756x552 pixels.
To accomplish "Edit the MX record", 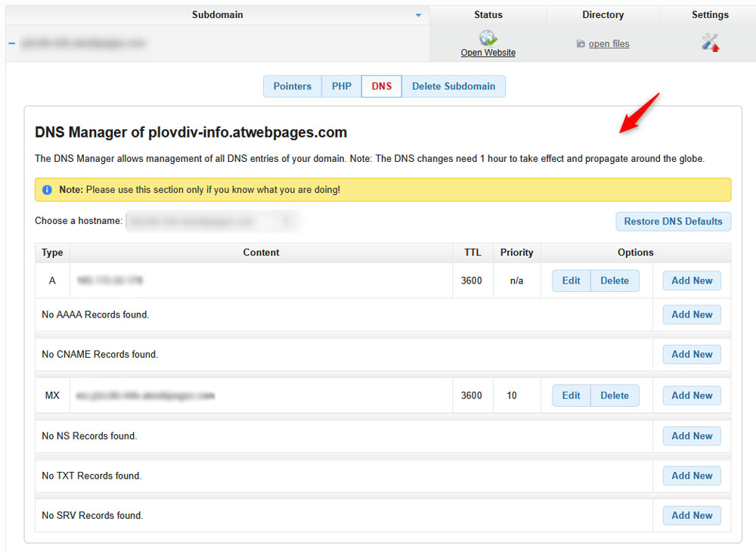I will [571, 395].
